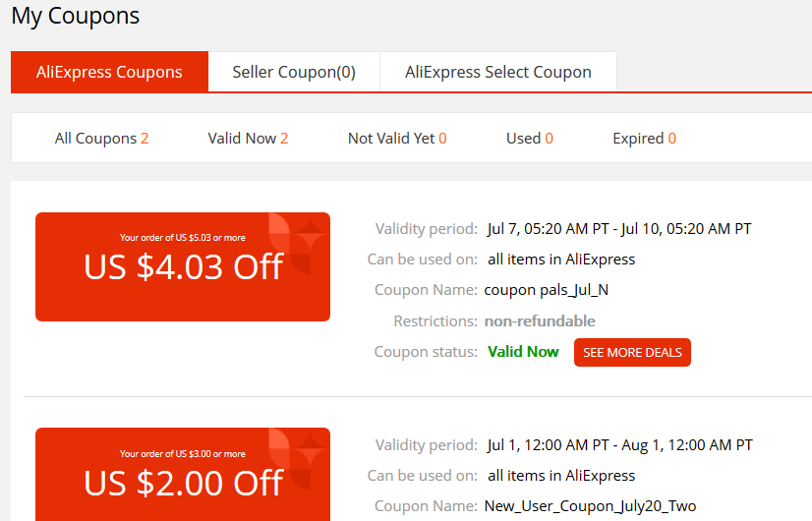View Expired coupons list
The width and height of the screenshot is (812, 521).
pos(644,139)
